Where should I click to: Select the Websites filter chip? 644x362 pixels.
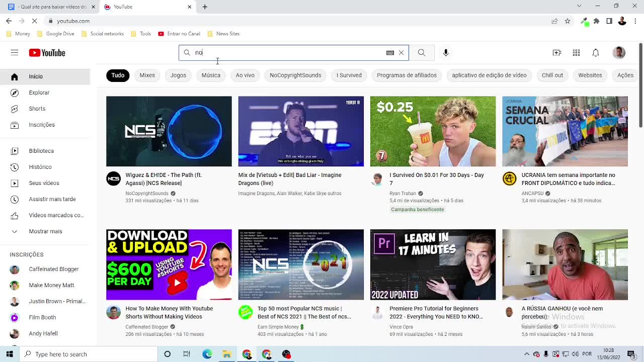(590, 75)
